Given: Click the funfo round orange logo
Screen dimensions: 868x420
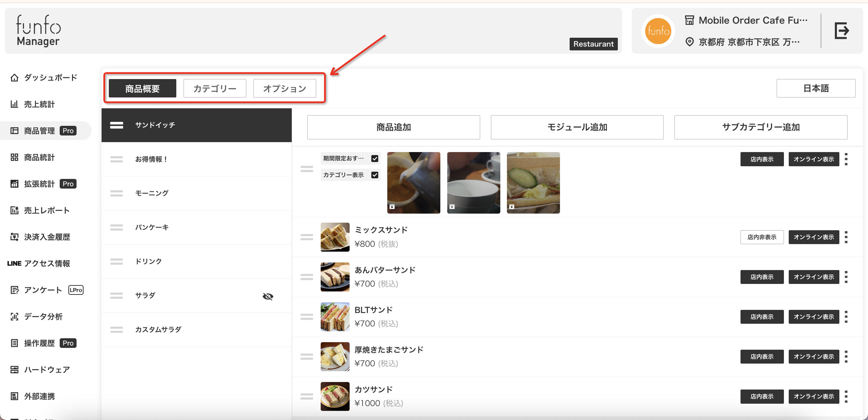Looking at the screenshot, I should (x=658, y=31).
